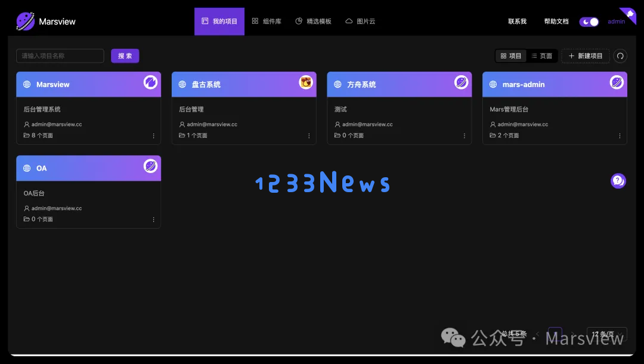Open the 12 条/页 page size dropdown
The width and height of the screenshot is (644, 364).
(606, 334)
